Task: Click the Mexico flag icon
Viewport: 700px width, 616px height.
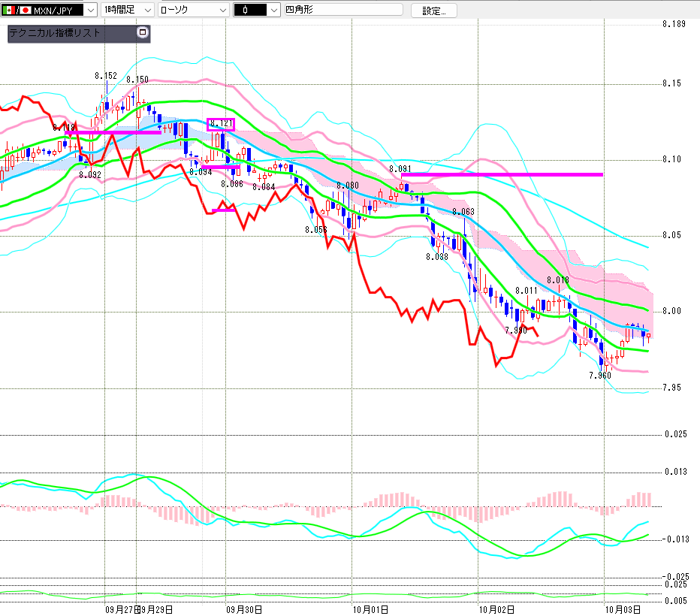Action: point(8,11)
